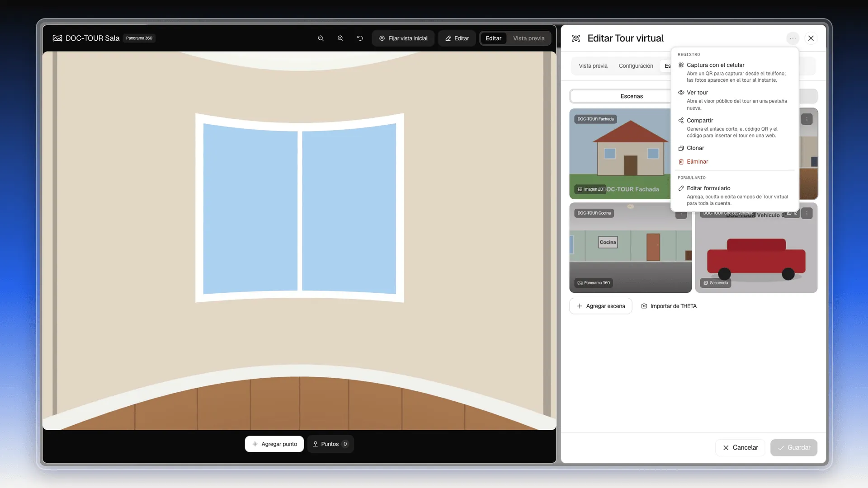Click the share icon next to Compartir
The width and height of the screenshot is (868, 488).
681,121
